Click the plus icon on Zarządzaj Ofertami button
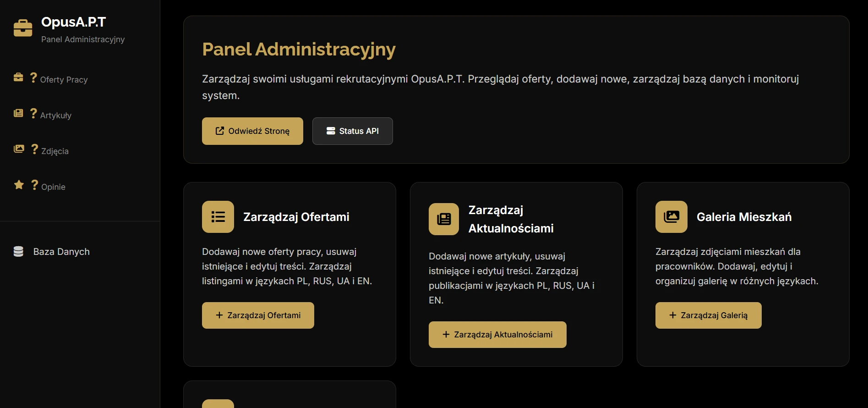Image resolution: width=868 pixels, height=408 pixels. pos(219,315)
